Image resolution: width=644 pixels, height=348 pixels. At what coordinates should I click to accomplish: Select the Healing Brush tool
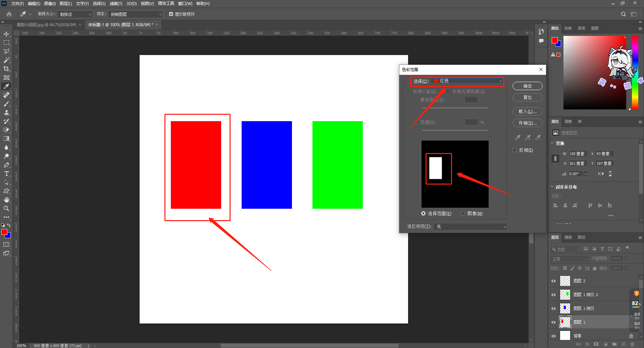coord(6,95)
